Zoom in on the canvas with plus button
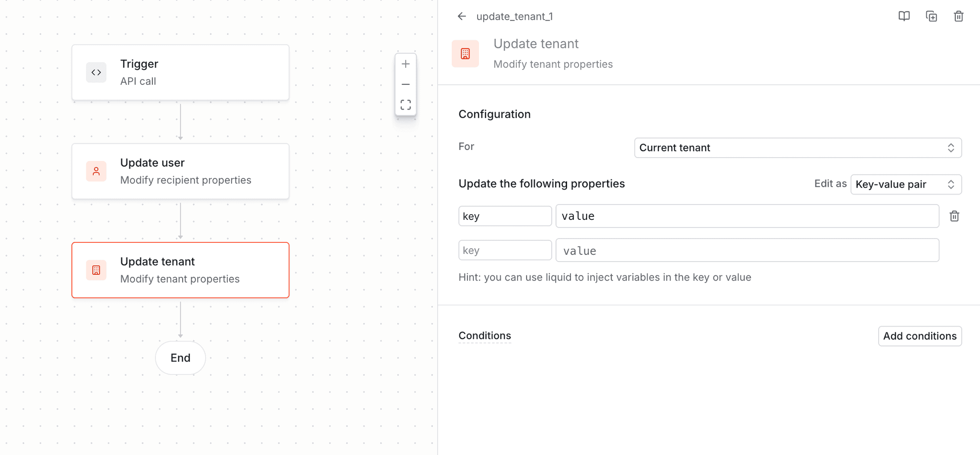This screenshot has width=980, height=455. click(x=405, y=63)
